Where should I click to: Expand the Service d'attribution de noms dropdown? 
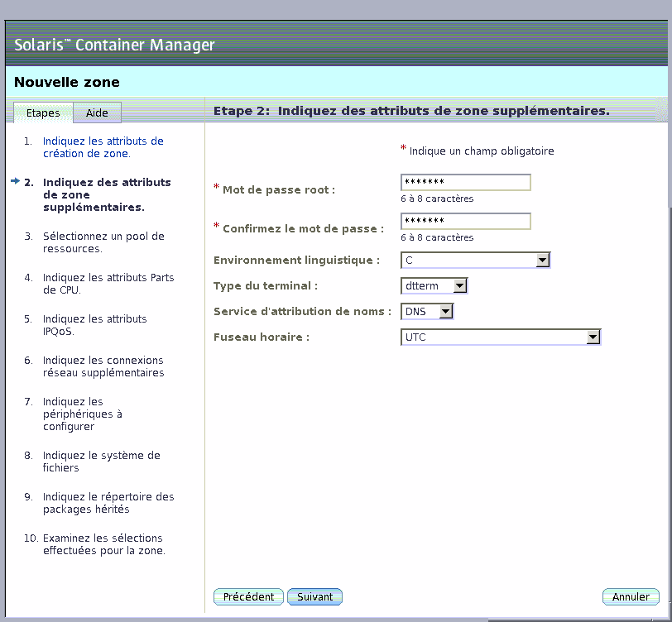427,312
